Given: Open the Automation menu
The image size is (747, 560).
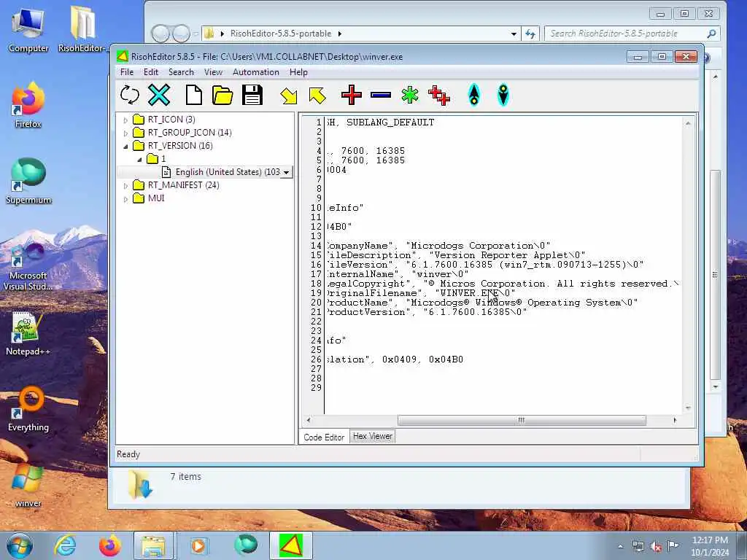Looking at the screenshot, I should pos(256,72).
